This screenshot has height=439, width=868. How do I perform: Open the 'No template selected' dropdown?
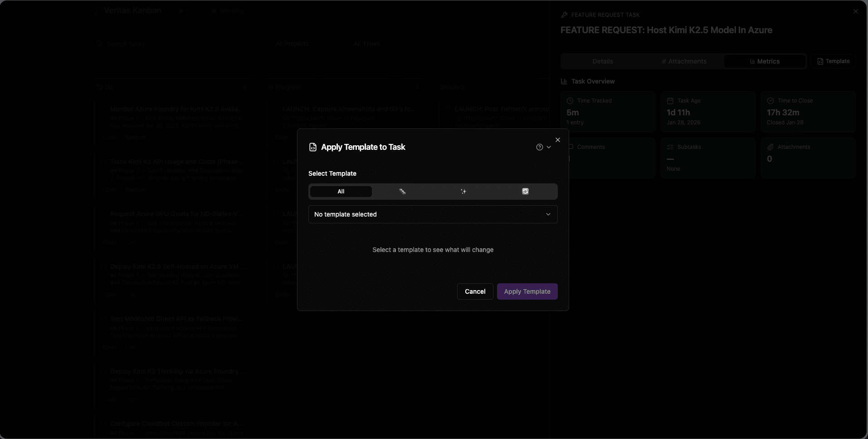point(433,214)
